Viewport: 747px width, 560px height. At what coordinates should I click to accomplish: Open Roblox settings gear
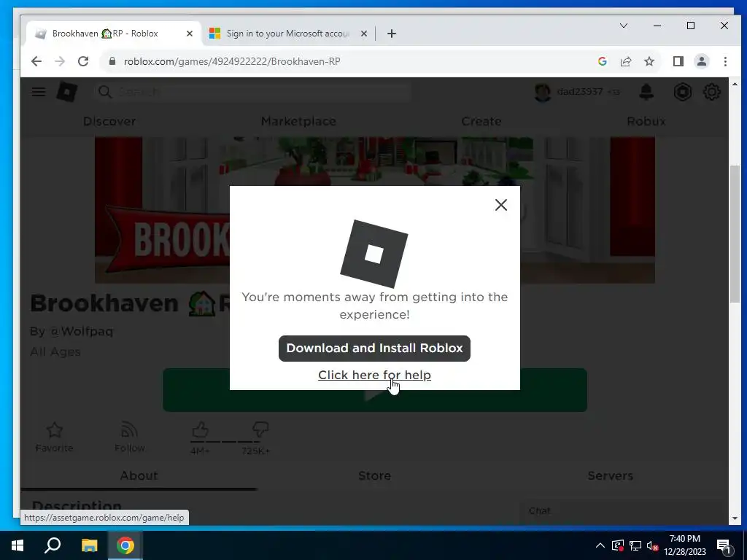tap(712, 91)
